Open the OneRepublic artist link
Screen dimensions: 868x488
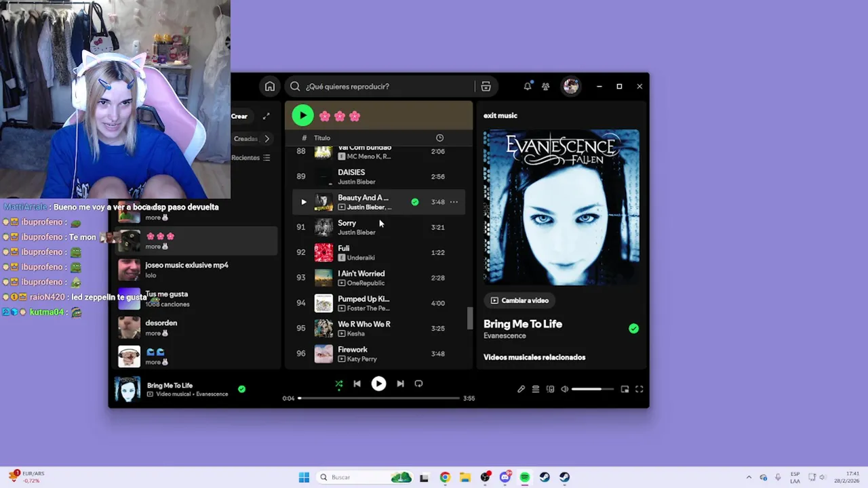pos(366,283)
